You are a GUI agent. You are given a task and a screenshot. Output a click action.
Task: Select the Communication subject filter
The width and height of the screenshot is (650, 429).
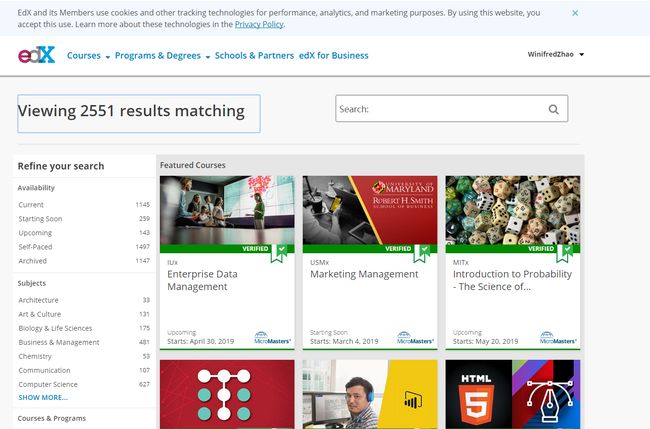click(x=84, y=371)
